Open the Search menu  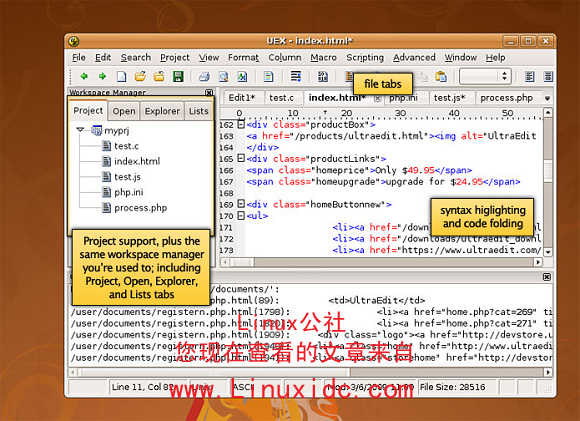pos(136,58)
